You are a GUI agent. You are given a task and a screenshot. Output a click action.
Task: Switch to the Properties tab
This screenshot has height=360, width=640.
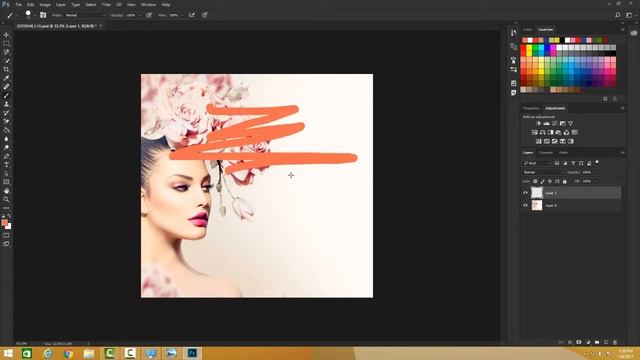coord(531,108)
